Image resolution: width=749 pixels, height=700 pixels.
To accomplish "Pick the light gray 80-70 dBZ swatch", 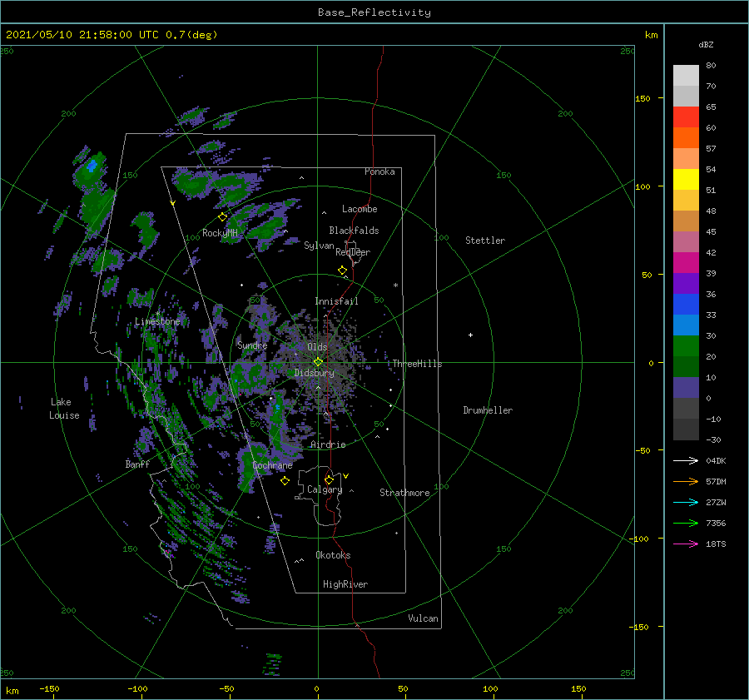I will click(x=686, y=76).
